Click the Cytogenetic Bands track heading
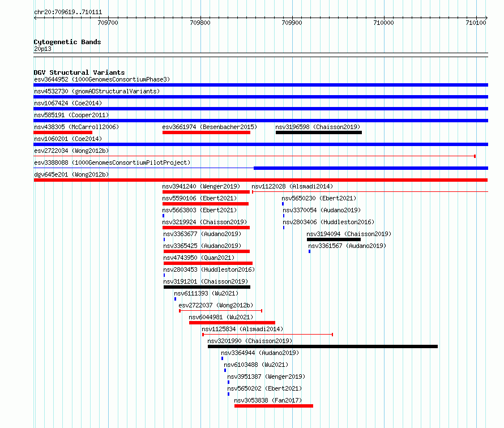The height and width of the screenshot is (428, 504). click(x=67, y=42)
